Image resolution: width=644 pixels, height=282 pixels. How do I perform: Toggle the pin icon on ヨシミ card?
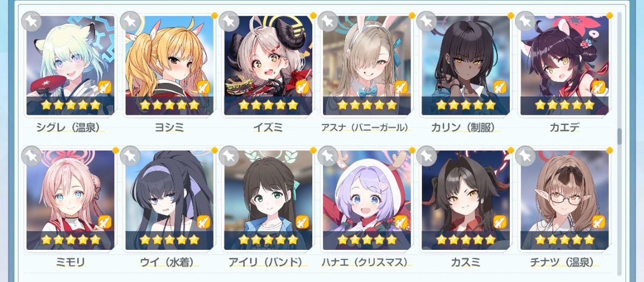click(130, 21)
